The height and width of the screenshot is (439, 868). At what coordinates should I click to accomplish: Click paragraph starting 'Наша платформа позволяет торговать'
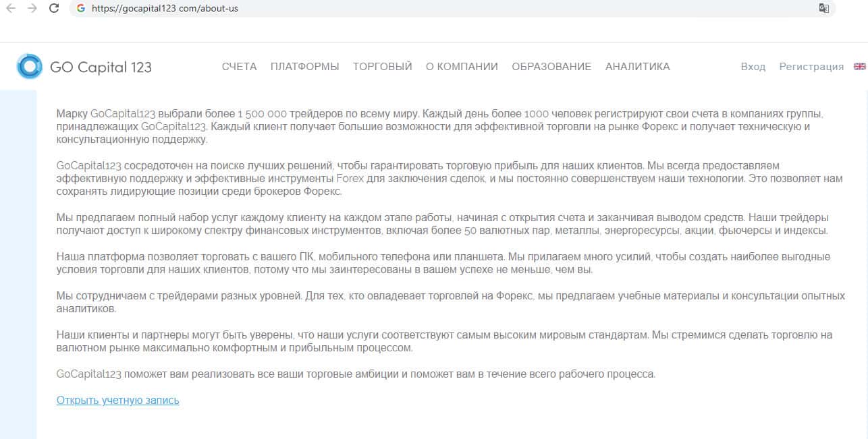tap(443, 264)
